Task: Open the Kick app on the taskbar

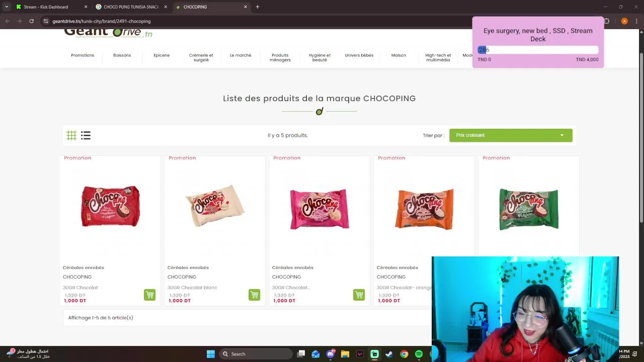Action: coord(374,354)
